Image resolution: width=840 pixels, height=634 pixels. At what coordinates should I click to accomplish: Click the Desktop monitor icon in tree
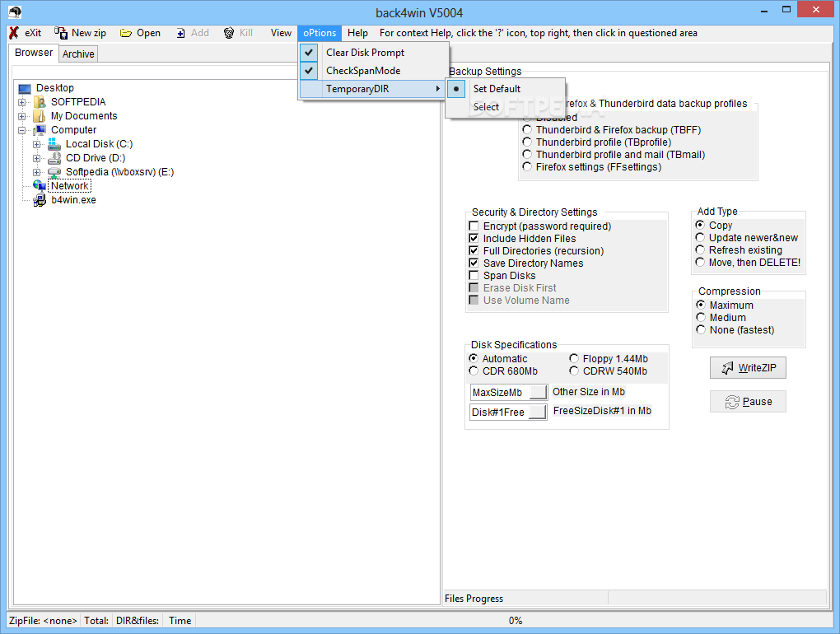point(25,88)
